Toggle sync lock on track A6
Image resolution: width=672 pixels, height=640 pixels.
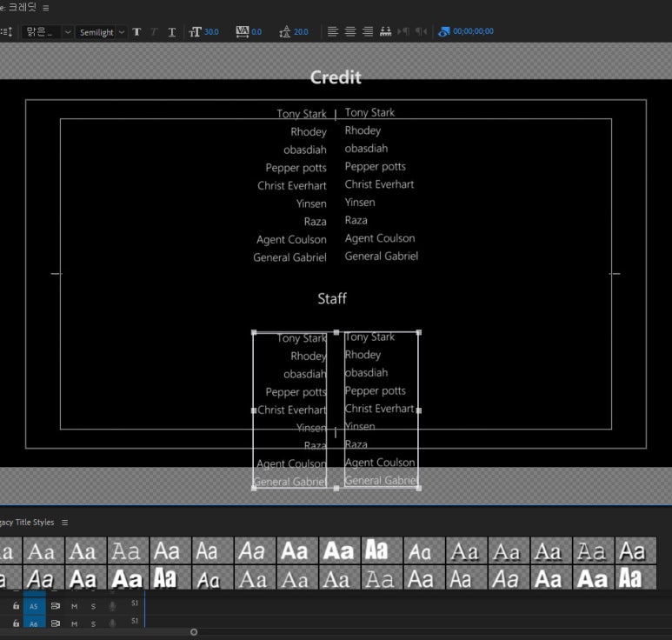[56, 623]
